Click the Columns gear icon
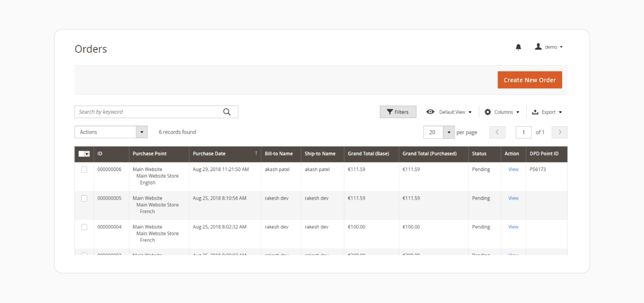This screenshot has width=644, height=303. pyautogui.click(x=487, y=112)
